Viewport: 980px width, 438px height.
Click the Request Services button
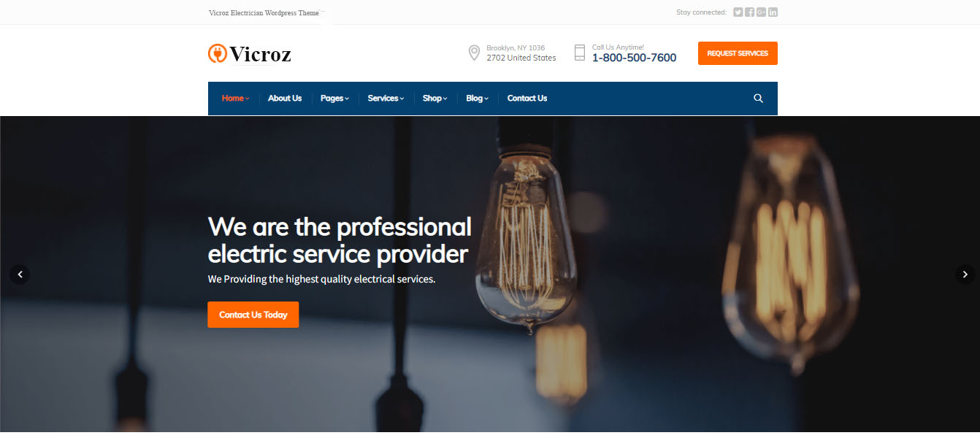click(x=738, y=53)
